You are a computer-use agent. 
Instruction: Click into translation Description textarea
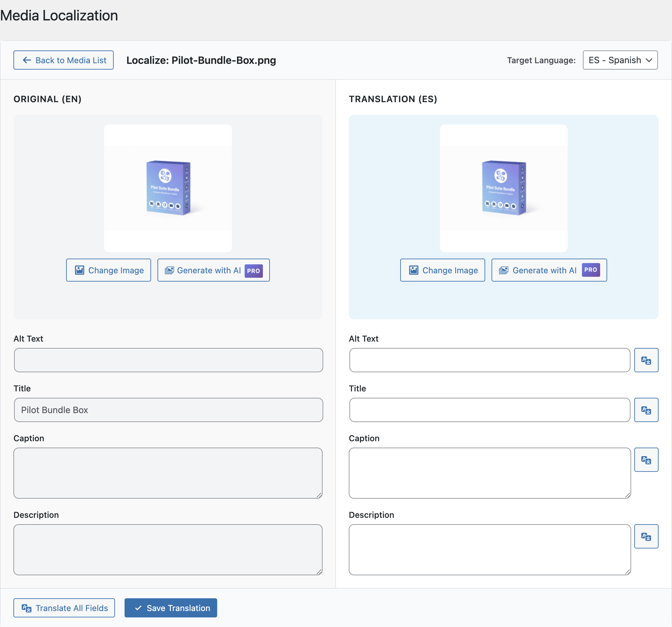pyautogui.click(x=489, y=550)
